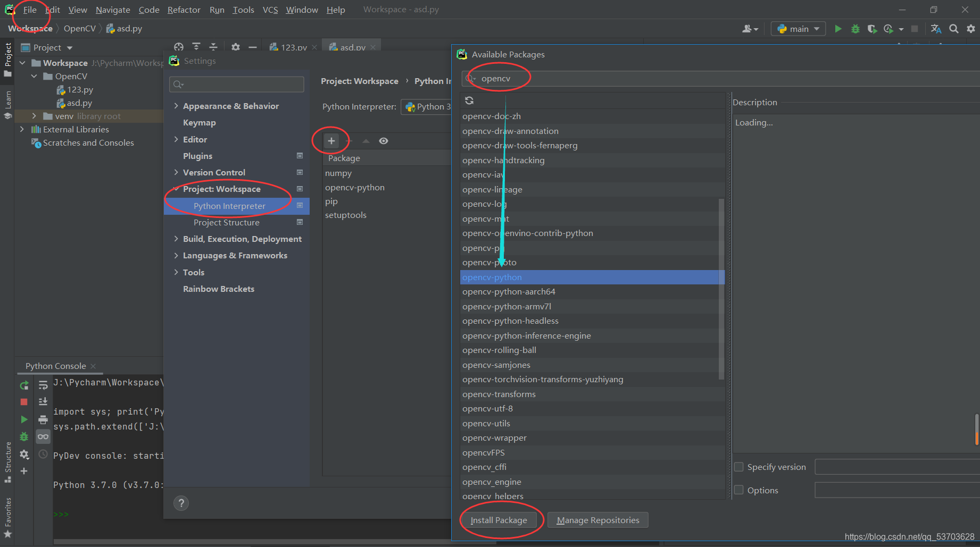Click upgrade package arrow in Settings
980x547 pixels.
(366, 141)
